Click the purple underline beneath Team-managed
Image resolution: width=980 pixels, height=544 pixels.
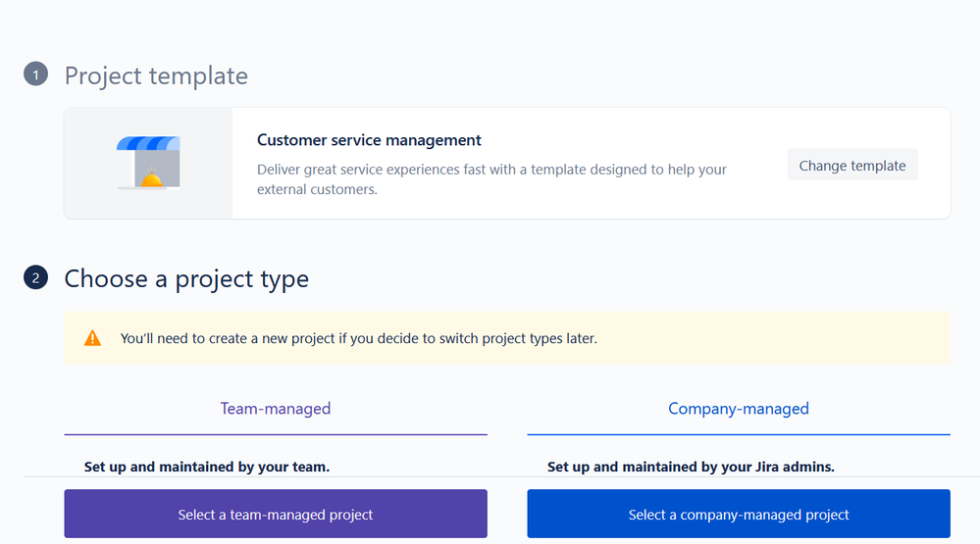click(x=276, y=433)
